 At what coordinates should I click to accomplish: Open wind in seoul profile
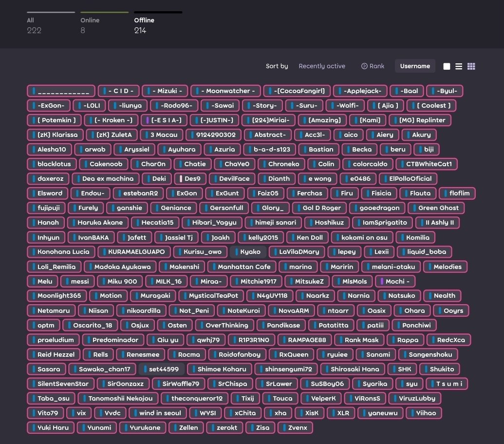[158, 413]
